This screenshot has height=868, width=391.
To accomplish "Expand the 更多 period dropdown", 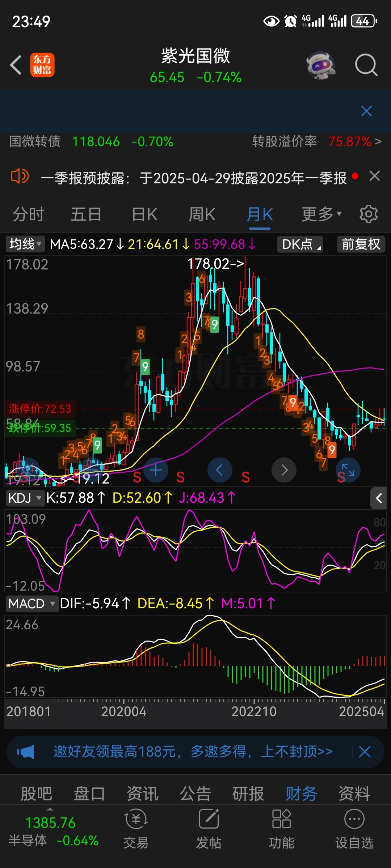I will [322, 214].
